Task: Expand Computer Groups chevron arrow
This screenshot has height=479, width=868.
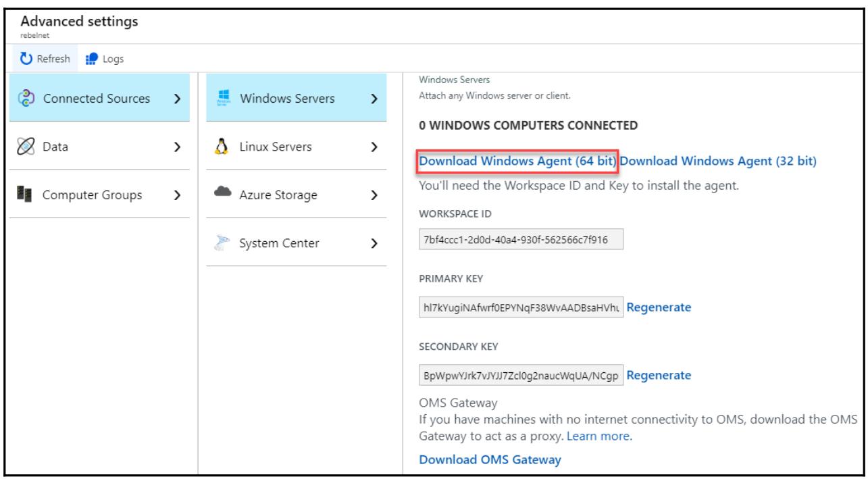Action: point(176,195)
